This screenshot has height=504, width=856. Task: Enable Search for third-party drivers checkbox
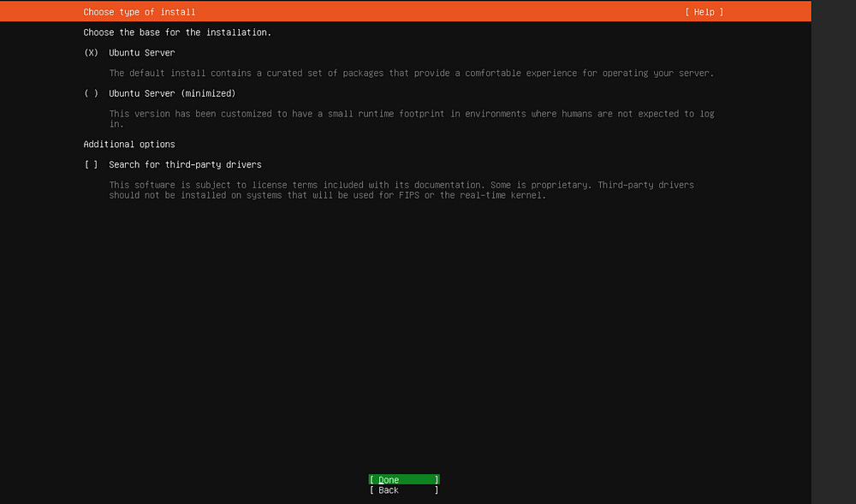pyautogui.click(x=92, y=165)
